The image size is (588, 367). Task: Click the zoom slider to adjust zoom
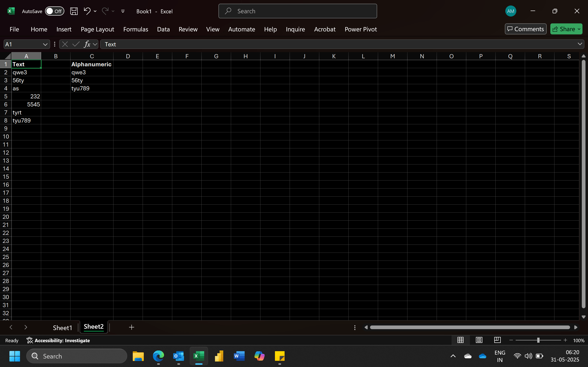coord(538,340)
